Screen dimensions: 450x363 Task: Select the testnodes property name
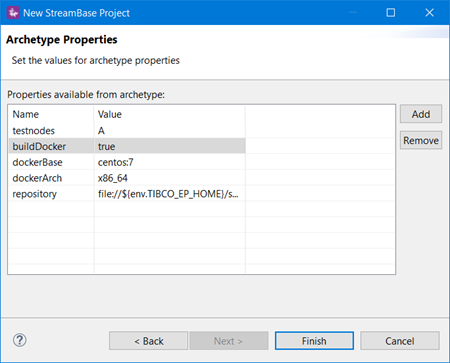coord(33,131)
